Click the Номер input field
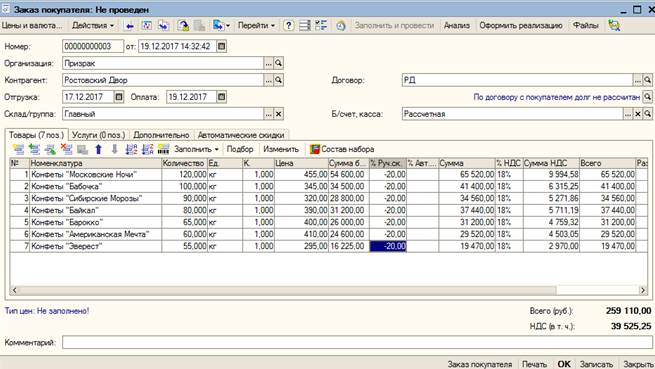The image size is (655, 369). tap(93, 46)
